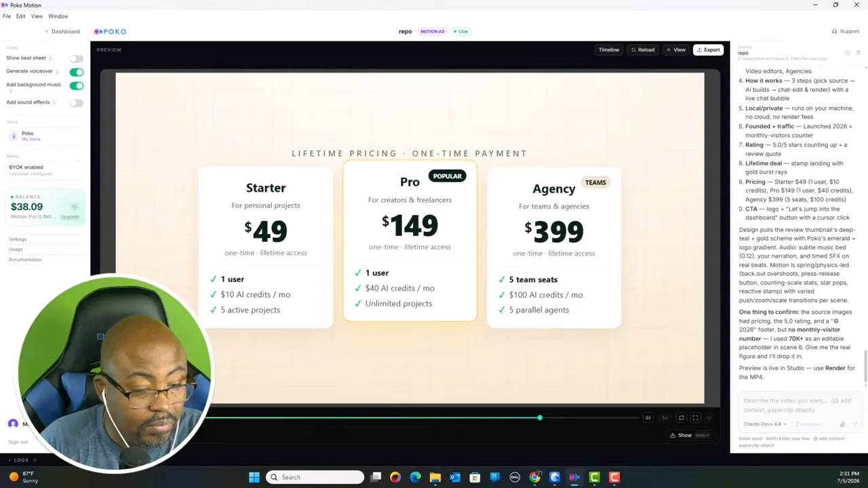The image size is (868, 488).
Task: Click the playback progress bar scrubber
Action: coord(540,418)
